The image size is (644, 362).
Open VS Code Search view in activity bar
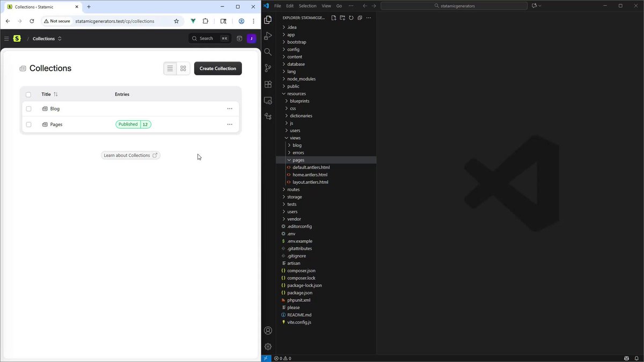point(268,52)
